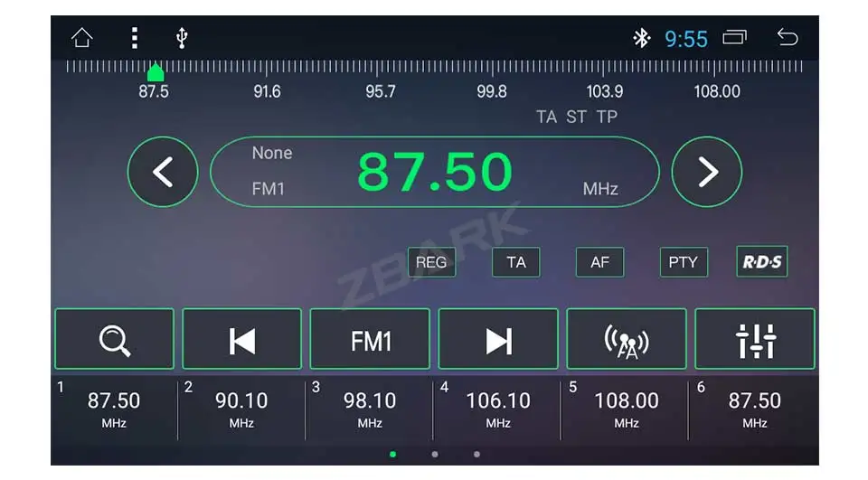Jump to 108.00 on the frequency scale
868x480 pixels.
click(x=717, y=91)
